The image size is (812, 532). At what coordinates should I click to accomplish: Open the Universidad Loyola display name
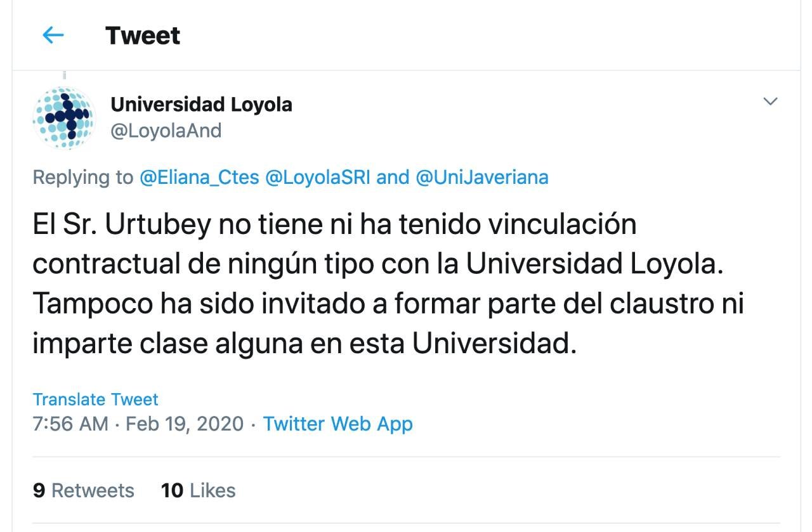click(x=201, y=104)
